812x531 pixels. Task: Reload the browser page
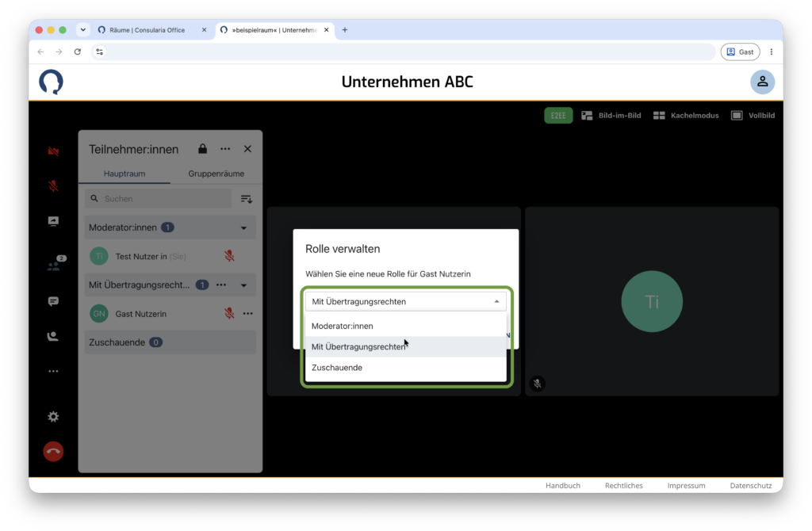tap(78, 52)
